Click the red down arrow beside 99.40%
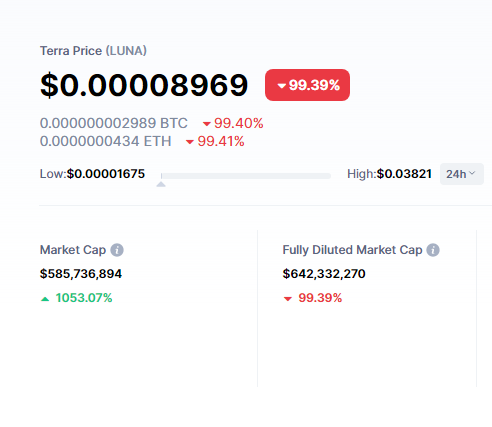Image resolution: width=492 pixels, height=427 pixels. click(x=207, y=124)
